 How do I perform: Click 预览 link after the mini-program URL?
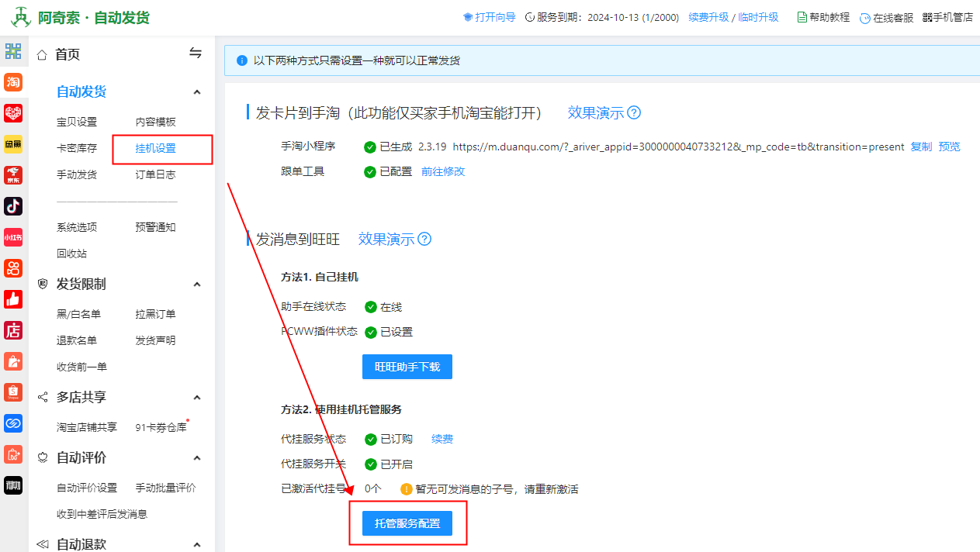pos(949,147)
